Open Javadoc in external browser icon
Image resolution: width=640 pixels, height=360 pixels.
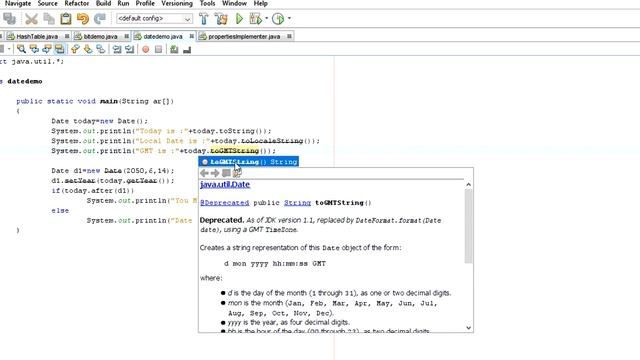tap(226, 173)
